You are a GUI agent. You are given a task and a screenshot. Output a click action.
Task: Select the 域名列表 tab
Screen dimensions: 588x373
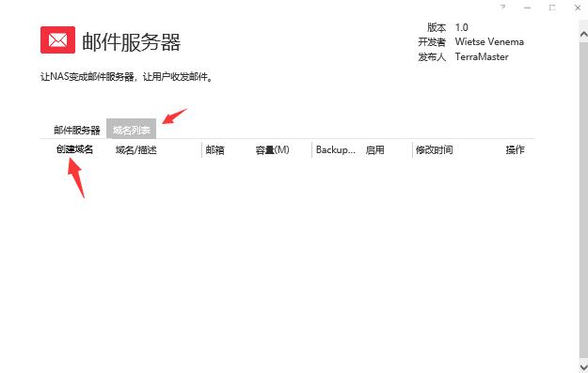[x=132, y=130]
